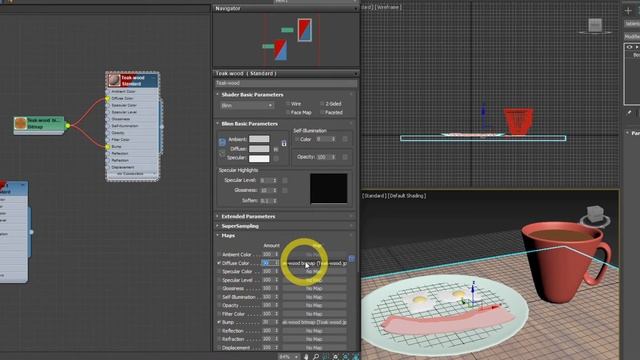Click the Teak wood material sphere thumbnail on node
Screen dimensions: 640x360
(x=114, y=80)
